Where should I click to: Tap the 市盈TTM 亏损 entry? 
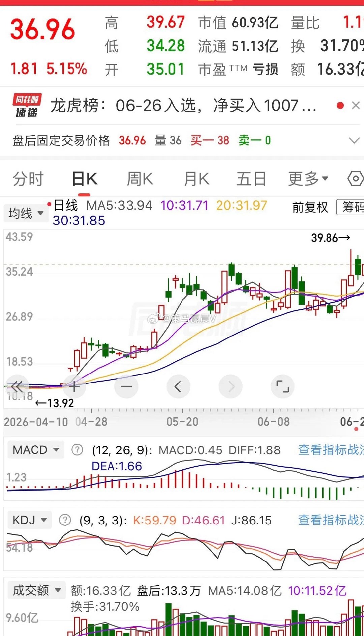pos(238,69)
